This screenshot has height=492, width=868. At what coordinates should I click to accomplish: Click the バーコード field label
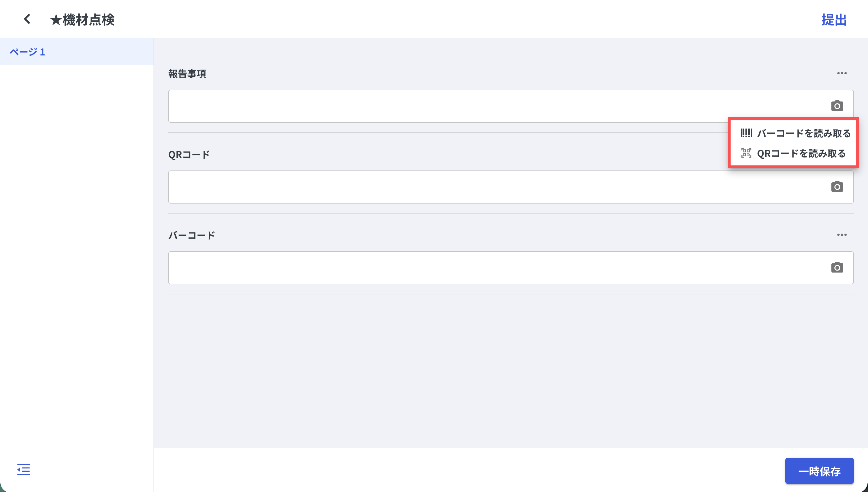tap(191, 235)
